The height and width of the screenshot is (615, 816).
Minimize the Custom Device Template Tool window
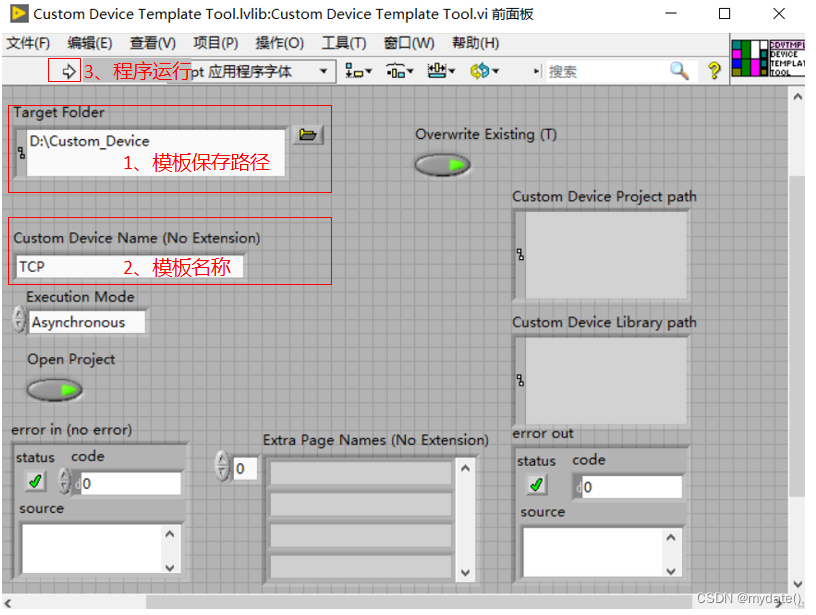tap(671, 13)
